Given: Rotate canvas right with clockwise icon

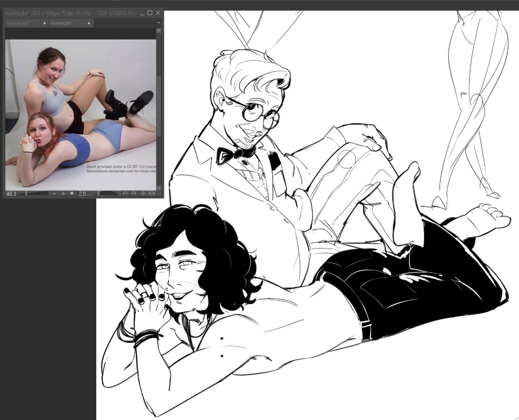Looking at the screenshot, I should [134, 194].
